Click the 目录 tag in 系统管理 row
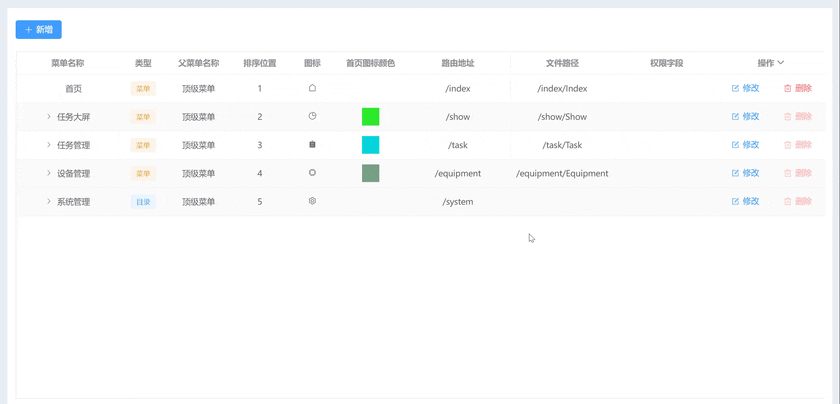Viewport: 840px width, 404px height. (x=143, y=202)
